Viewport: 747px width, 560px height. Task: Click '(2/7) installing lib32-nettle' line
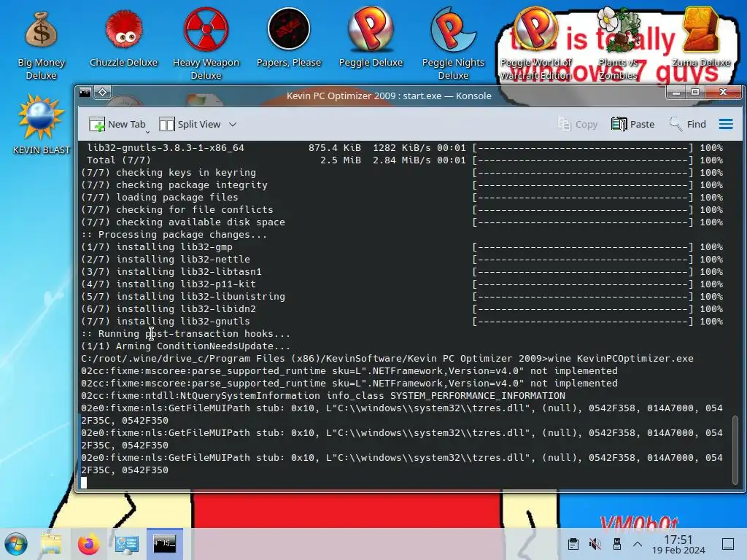tap(166, 260)
